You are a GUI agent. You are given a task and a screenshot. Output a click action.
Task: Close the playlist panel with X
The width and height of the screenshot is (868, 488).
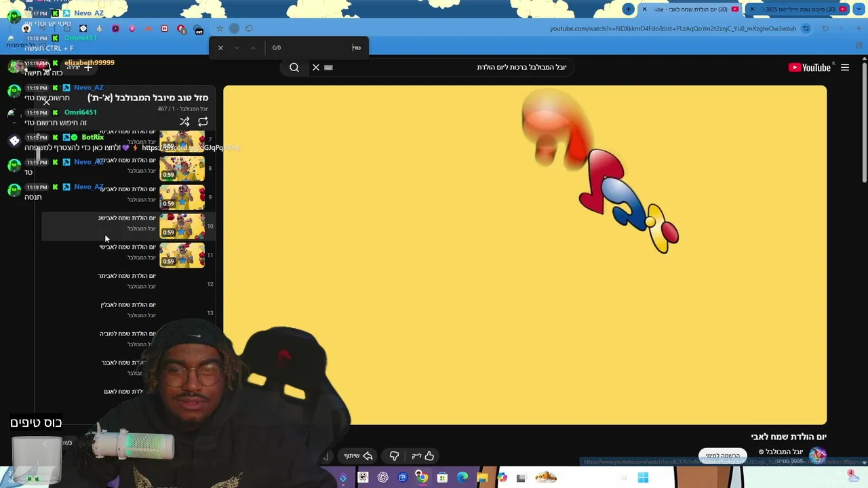[46, 102]
